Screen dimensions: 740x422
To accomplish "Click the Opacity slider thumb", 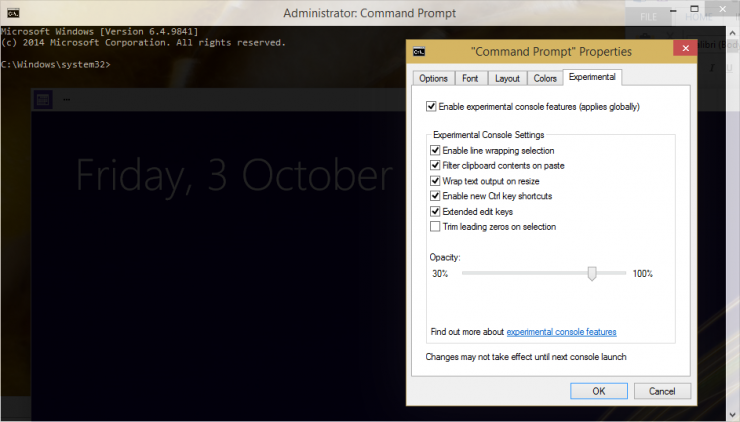I will point(592,273).
